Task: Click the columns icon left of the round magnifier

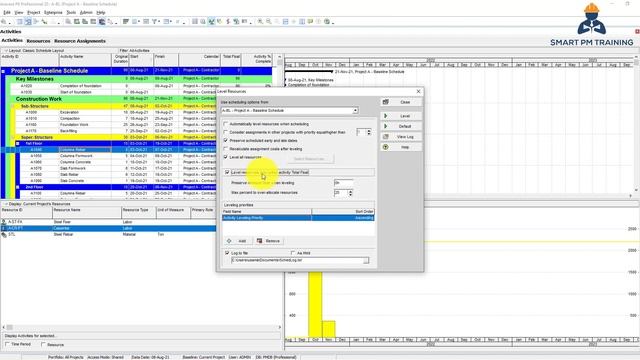Action: point(195,22)
